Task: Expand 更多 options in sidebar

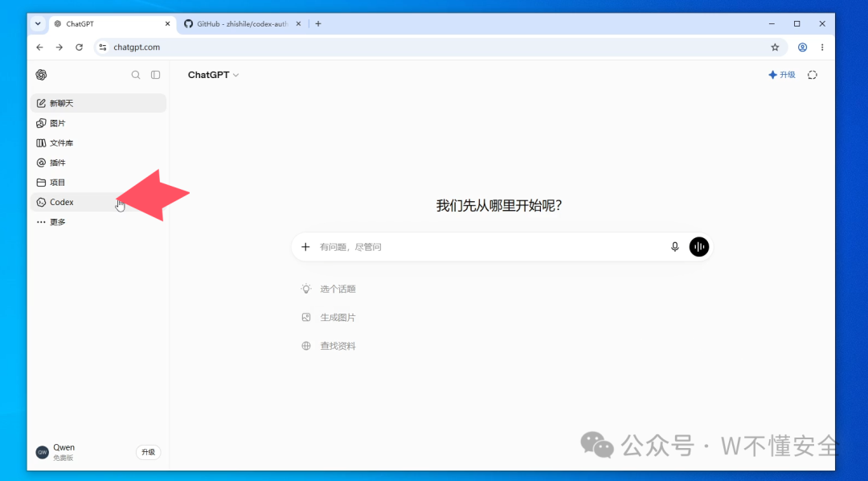Action: [x=99, y=222]
